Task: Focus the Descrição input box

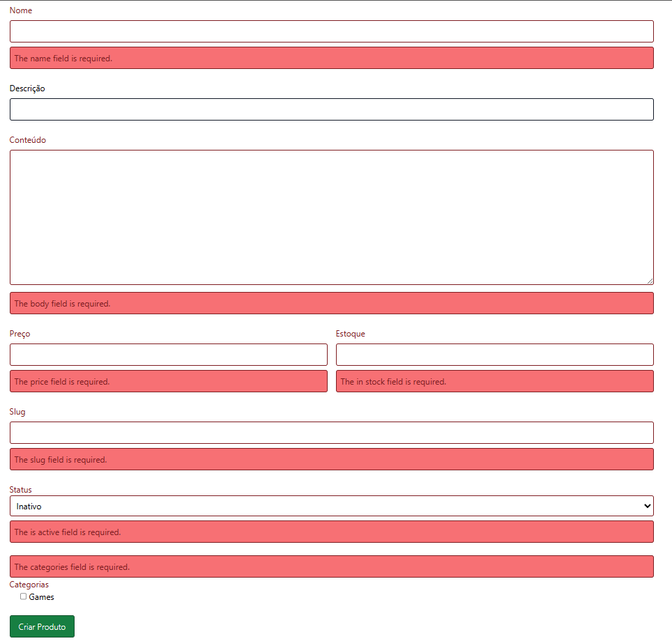Action: tap(331, 109)
